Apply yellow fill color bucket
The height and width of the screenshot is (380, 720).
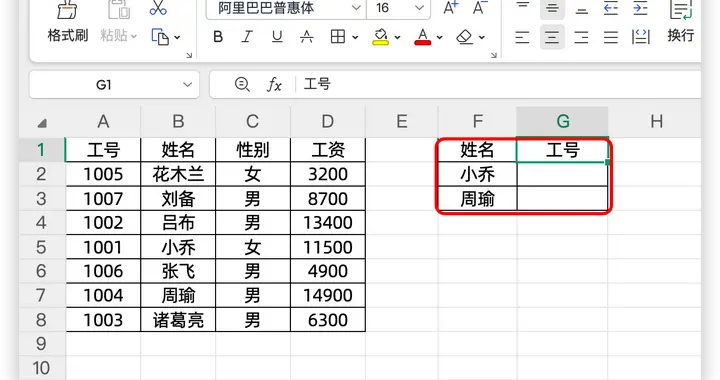[380, 37]
